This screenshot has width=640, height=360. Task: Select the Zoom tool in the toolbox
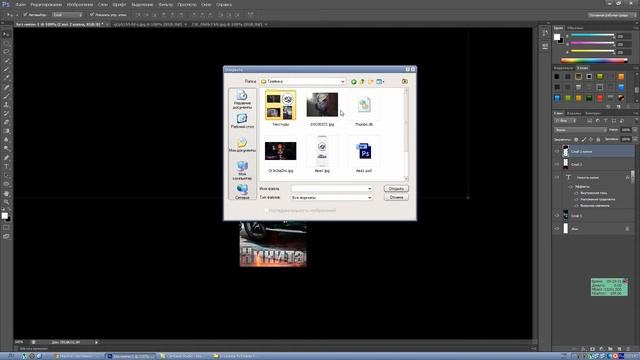point(6,202)
